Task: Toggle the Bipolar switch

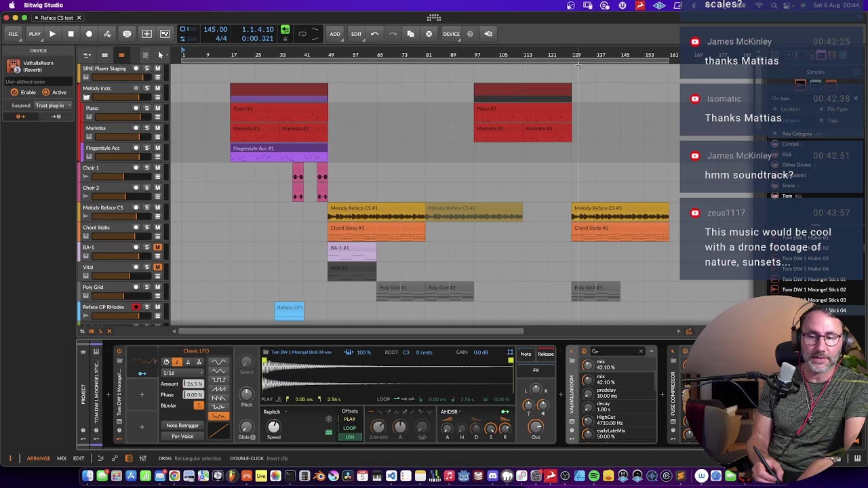Action: (x=198, y=405)
